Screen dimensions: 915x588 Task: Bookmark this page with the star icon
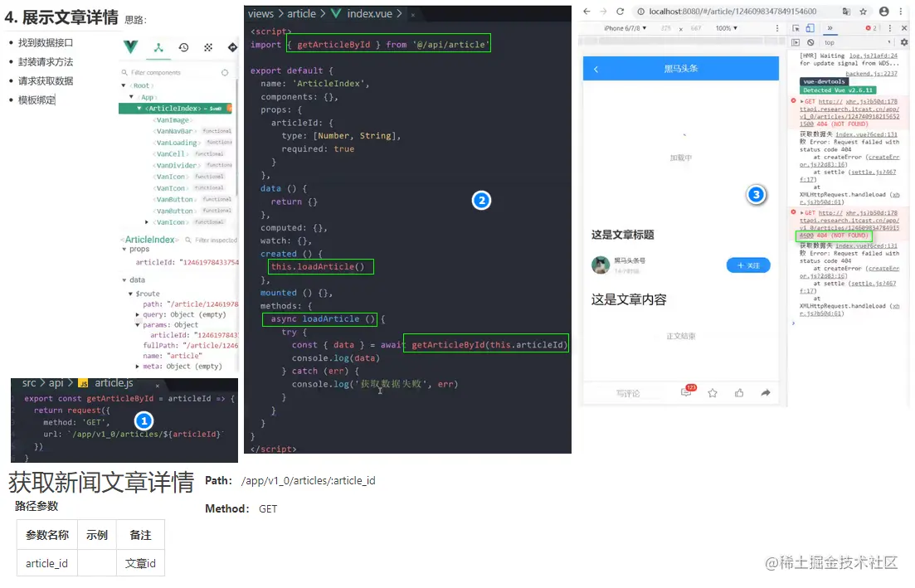pyautogui.click(x=863, y=11)
